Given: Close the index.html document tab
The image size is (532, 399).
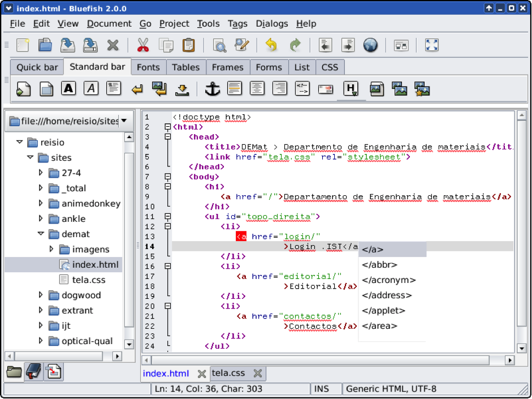Looking at the screenshot, I should 202,374.
